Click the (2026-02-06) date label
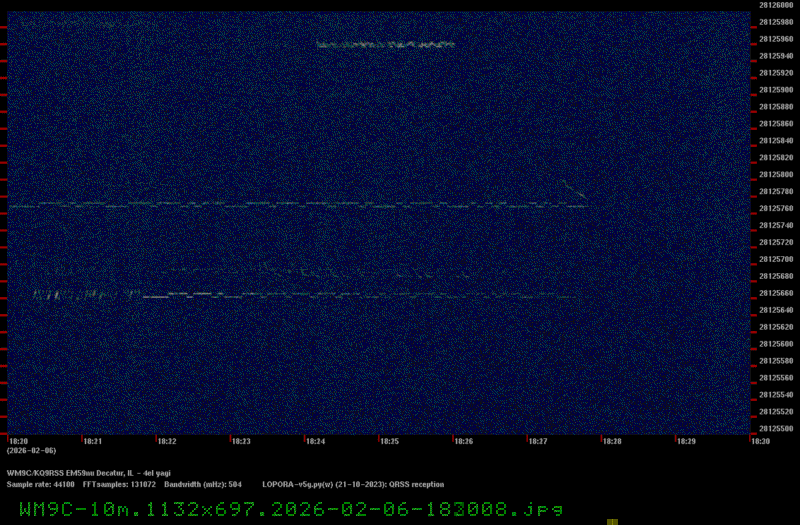 point(32,451)
